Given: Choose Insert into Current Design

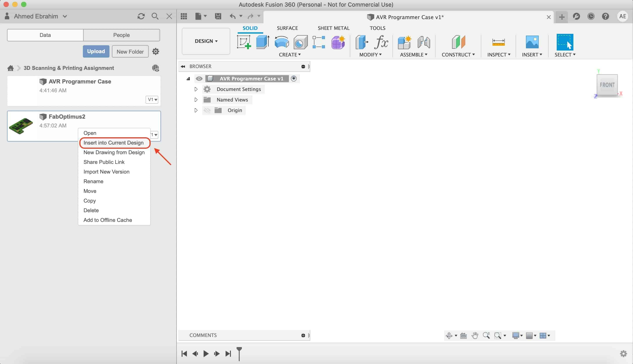Looking at the screenshot, I should 114,143.
